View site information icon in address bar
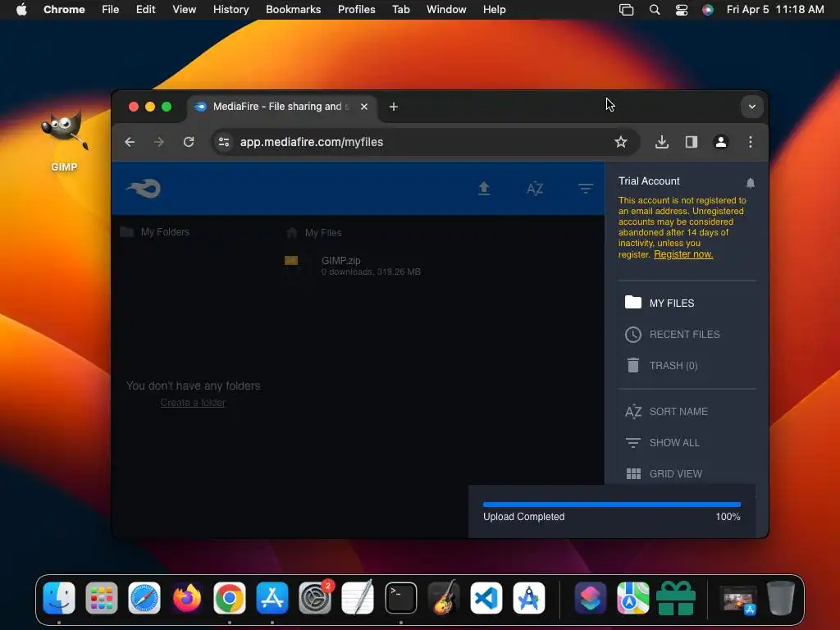840x630 pixels. [x=224, y=142]
